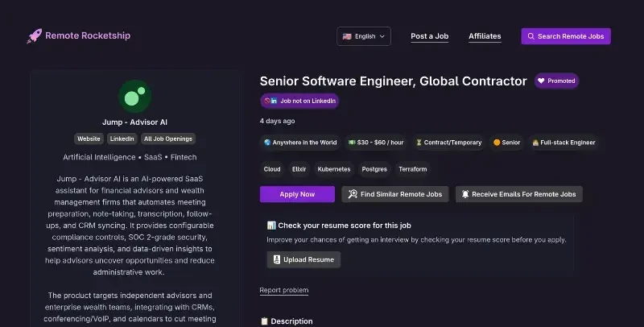Select the Anywhere in the World tag
Viewport: 644px width, 327px height.
point(299,143)
